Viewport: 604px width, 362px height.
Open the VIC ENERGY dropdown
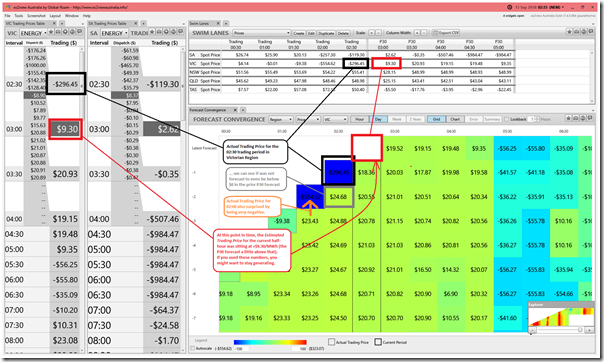[x=34, y=33]
